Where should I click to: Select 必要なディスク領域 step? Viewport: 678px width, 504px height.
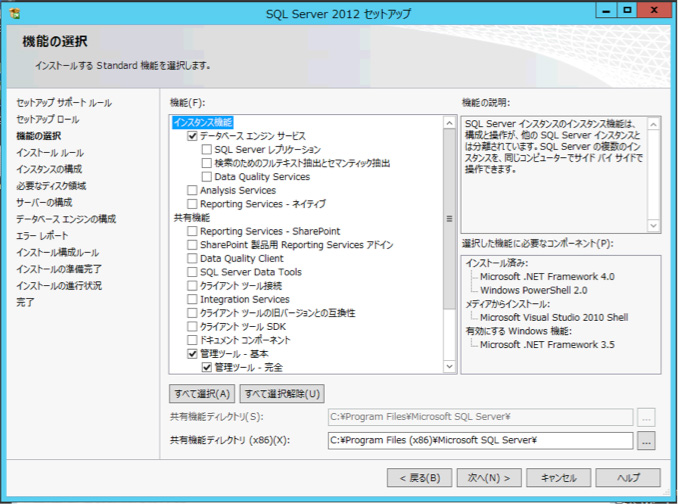[x=51, y=186]
